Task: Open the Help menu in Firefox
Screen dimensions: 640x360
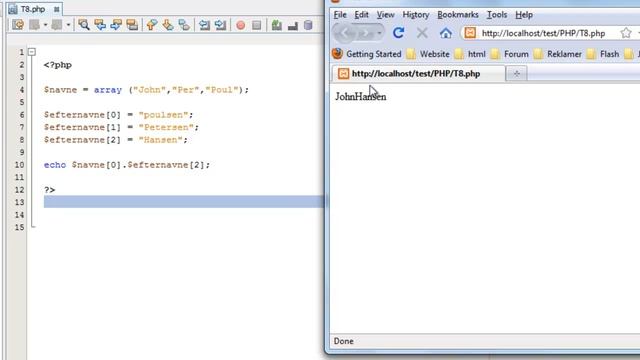Action: pos(524,15)
